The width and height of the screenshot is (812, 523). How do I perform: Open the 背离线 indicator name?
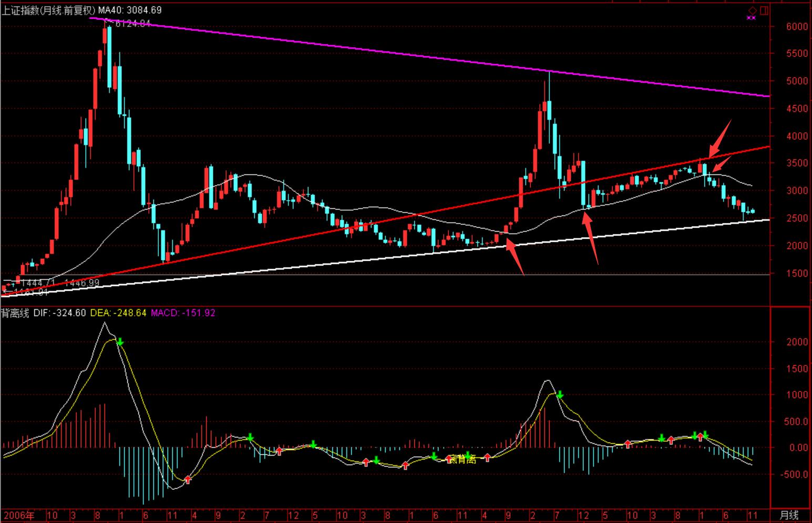[15, 313]
